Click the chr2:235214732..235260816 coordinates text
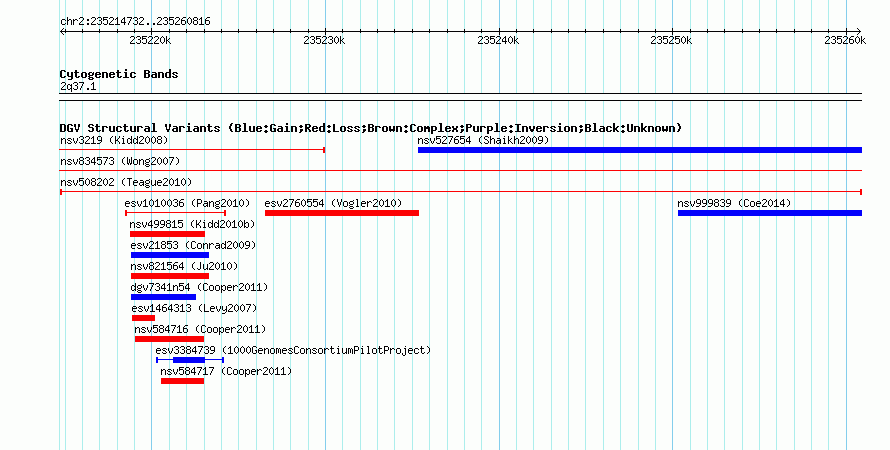This screenshot has width=890, height=450. click(135, 22)
